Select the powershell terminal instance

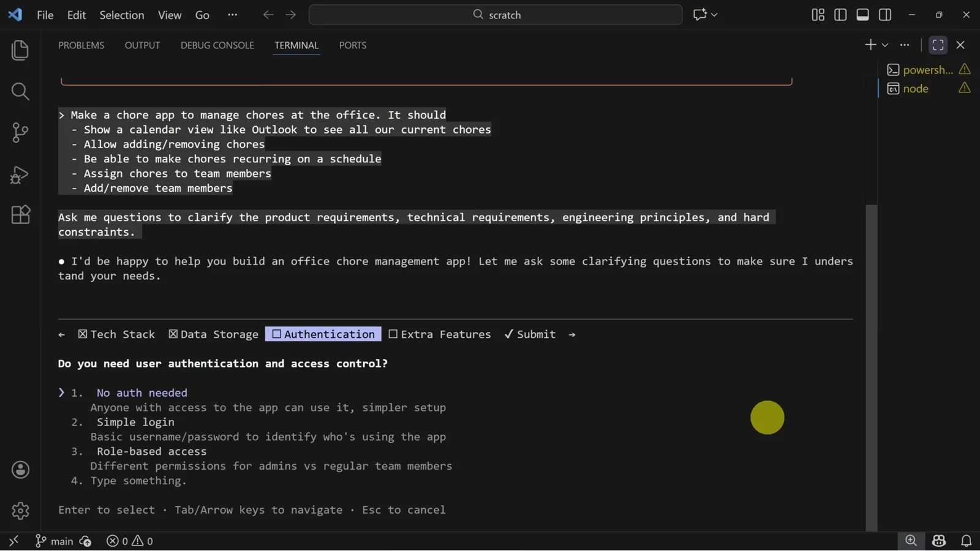coord(928,70)
